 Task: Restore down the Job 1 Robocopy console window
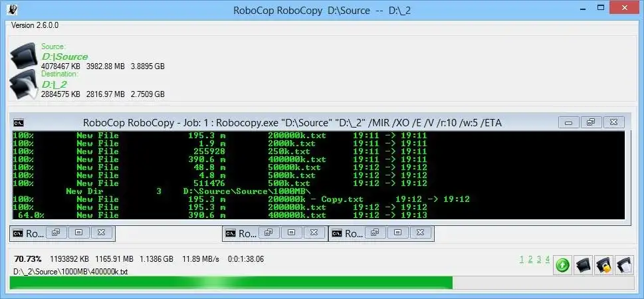pos(591,122)
